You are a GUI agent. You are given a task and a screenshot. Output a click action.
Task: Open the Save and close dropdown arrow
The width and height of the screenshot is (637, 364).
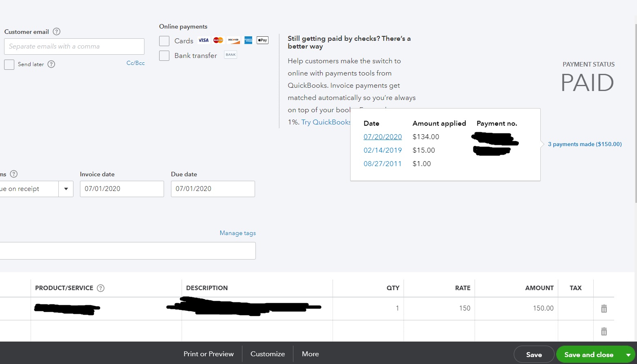pos(628,354)
